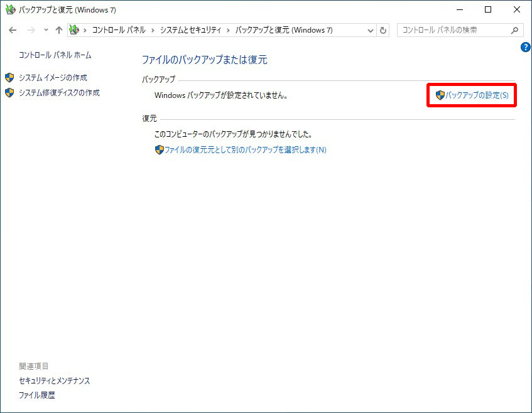This screenshot has width=532, height=413.
Task: Click the Control Panel icon in the address bar
Action: (x=74, y=30)
